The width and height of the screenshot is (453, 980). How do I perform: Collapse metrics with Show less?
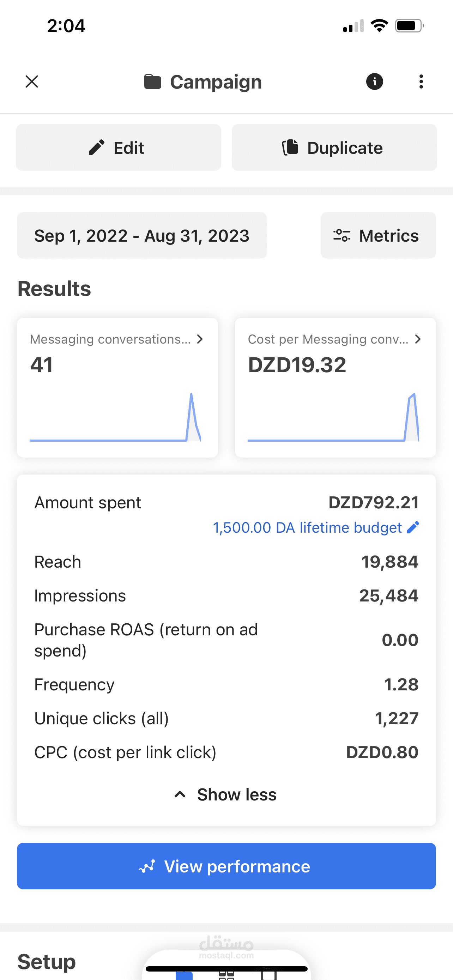point(226,795)
